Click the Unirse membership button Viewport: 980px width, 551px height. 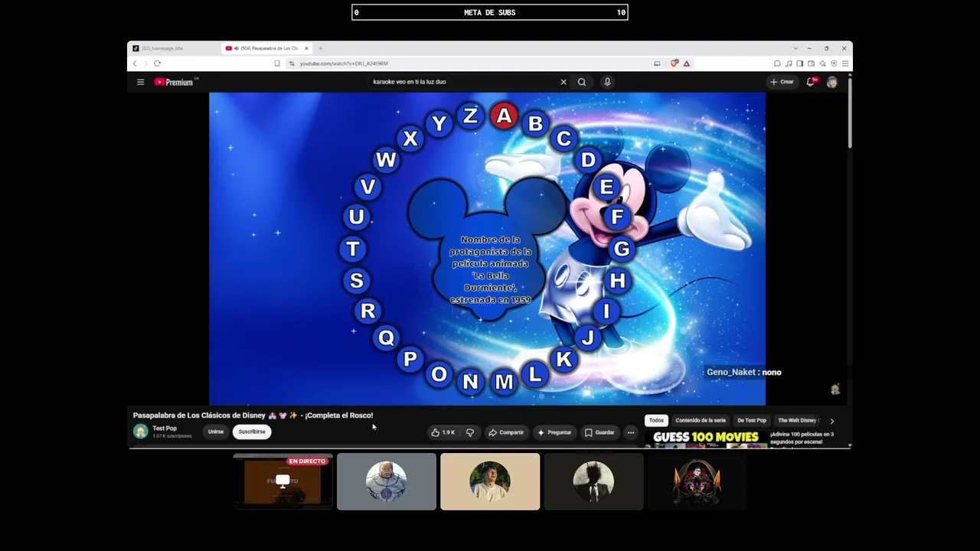(x=216, y=432)
